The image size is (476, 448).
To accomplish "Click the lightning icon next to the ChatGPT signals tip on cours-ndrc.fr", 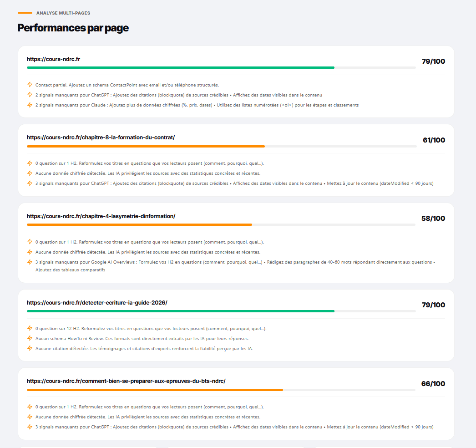I will point(30,95).
